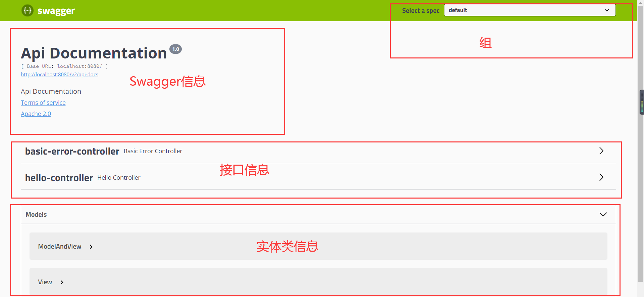Click the Basic Error Controller description
The height and width of the screenshot is (297, 644).
pyautogui.click(x=153, y=151)
